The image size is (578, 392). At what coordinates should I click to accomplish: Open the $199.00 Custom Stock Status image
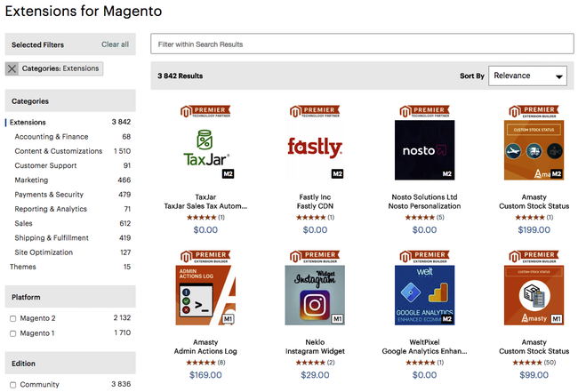[534, 148]
